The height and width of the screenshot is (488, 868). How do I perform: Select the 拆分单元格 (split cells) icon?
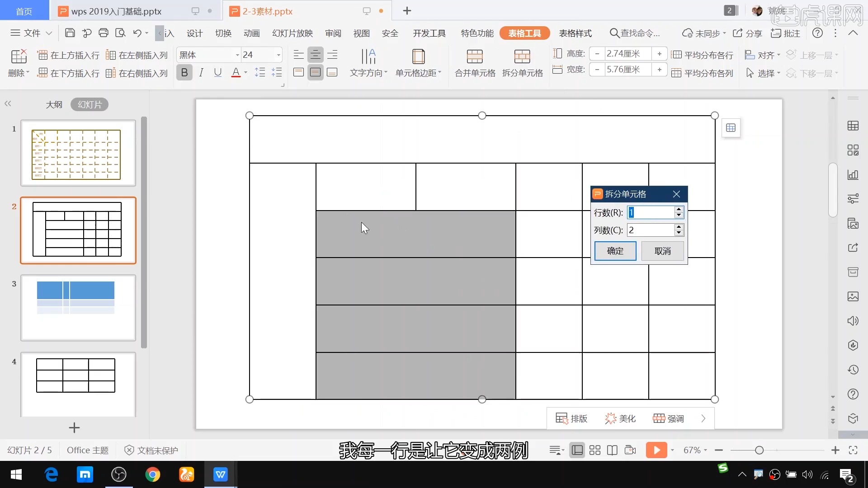tap(522, 62)
